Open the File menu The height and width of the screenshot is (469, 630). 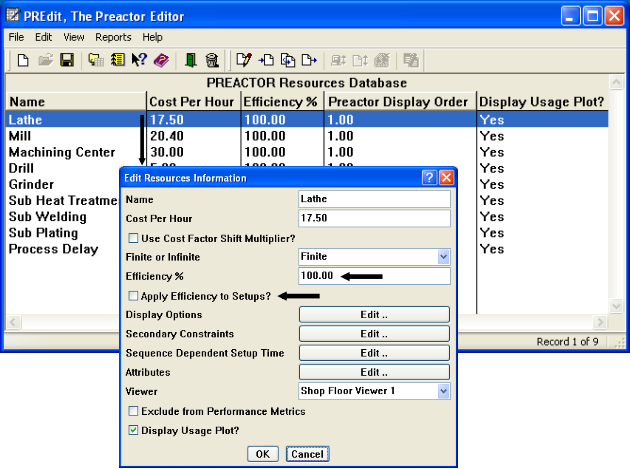point(16,37)
